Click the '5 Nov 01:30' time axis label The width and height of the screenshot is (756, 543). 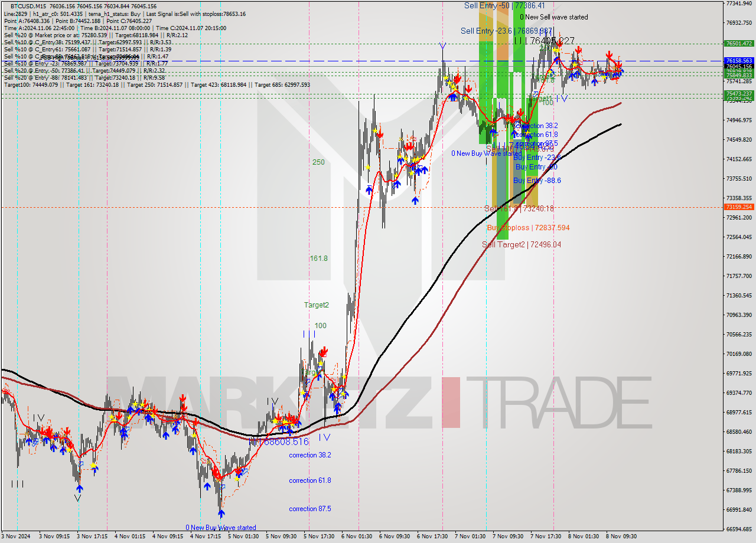point(243,537)
